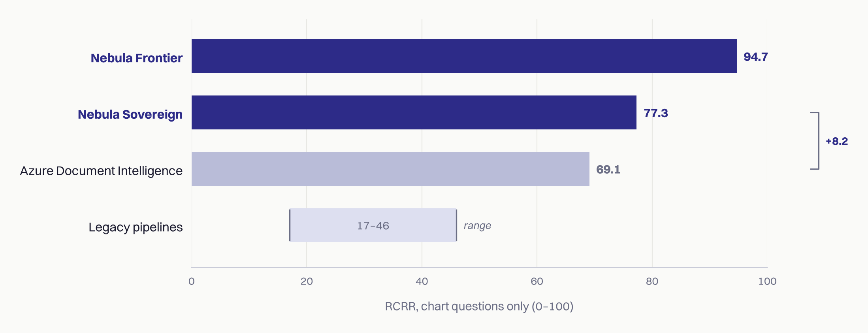Click the Azure Document Intelligence bar
868x333 pixels.
tap(390, 169)
